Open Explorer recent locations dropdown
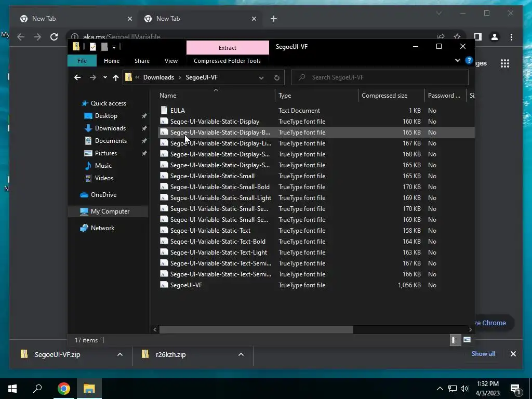Viewport: 532px width, 399px height. pyautogui.click(x=105, y=77)
